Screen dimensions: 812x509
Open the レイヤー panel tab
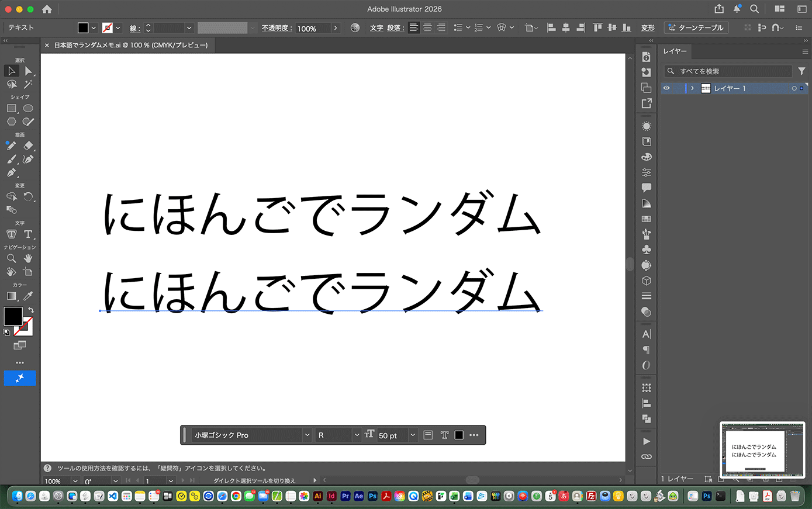[675, 51]
